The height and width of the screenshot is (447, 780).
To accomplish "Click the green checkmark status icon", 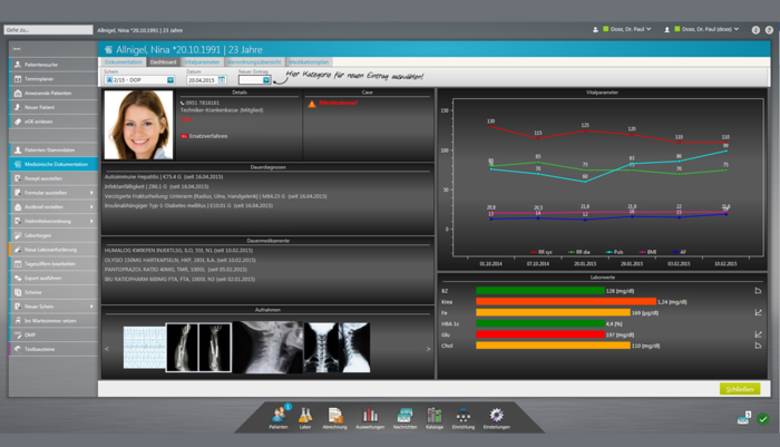I will (763, 419).
